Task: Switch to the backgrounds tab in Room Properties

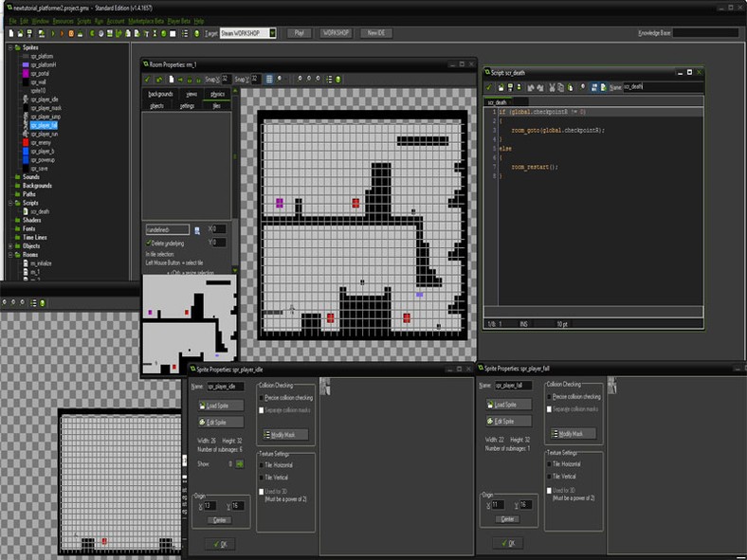Action: click(160, 95)
